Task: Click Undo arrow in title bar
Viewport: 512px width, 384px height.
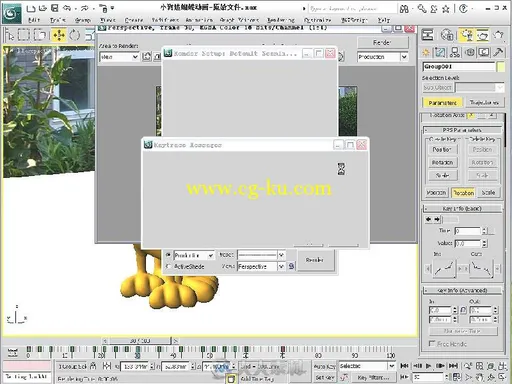Action: tap(67, 8)
